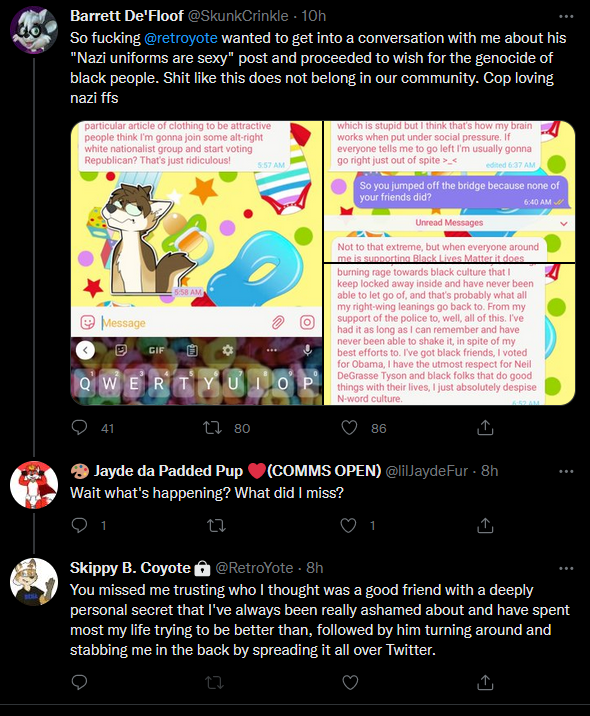
Task: Share Skippy B. Coyote's tweet
Action: tap(485, 683)
